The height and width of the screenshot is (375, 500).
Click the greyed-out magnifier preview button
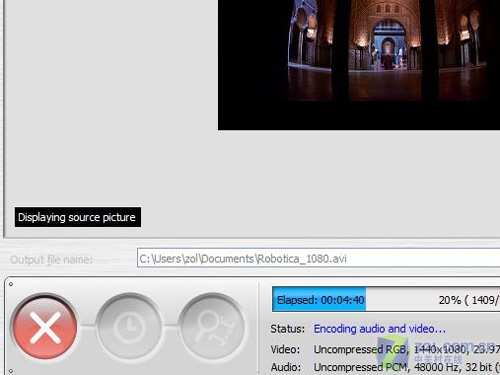pos(212,327)
